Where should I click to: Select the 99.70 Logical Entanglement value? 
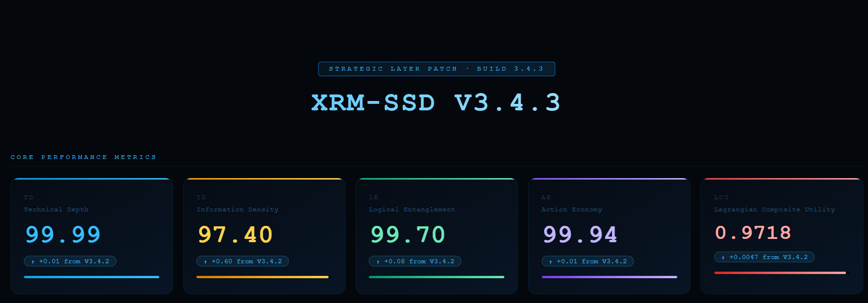click(408, 234)
